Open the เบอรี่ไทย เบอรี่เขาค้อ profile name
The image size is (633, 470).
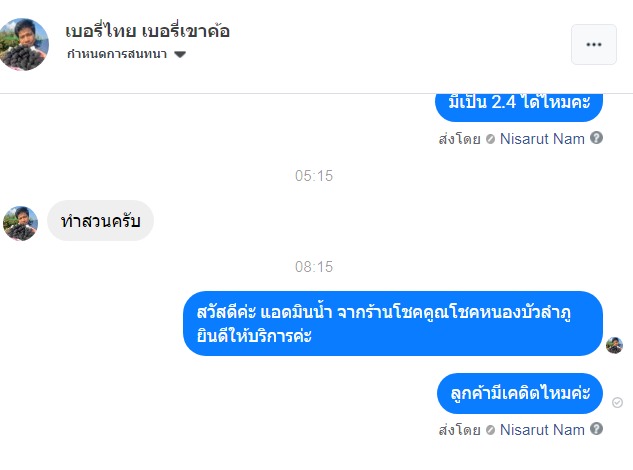148,30
